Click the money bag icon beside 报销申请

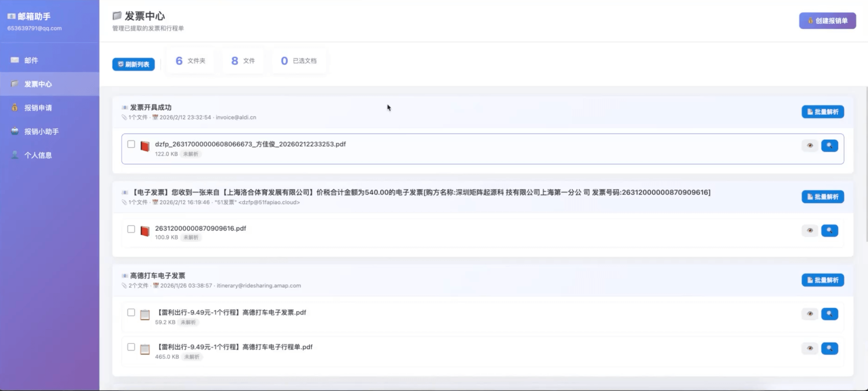(x=15, y=107)
